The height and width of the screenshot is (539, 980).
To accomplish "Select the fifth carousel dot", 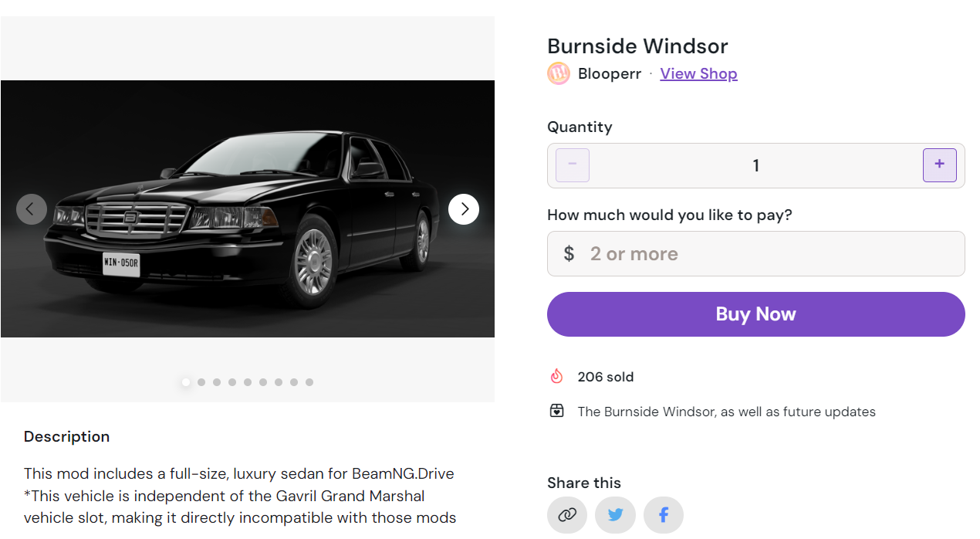I will [248, 382].
